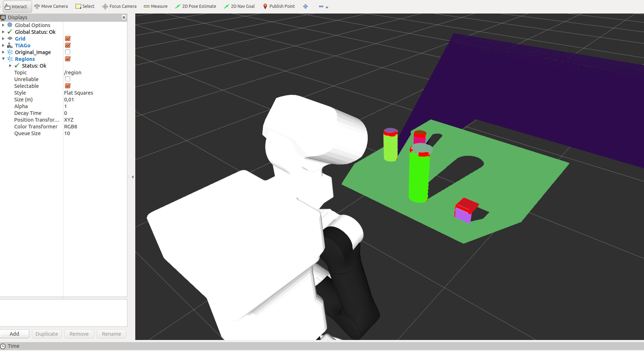Disable the Grid display checkbox
Screen dimensions: 644x351
pyautogui.click(x=68, y=38)
